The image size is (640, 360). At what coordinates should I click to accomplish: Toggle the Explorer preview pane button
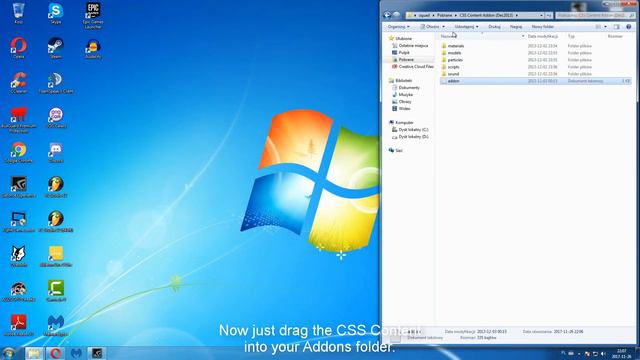(x=616, y=27)
